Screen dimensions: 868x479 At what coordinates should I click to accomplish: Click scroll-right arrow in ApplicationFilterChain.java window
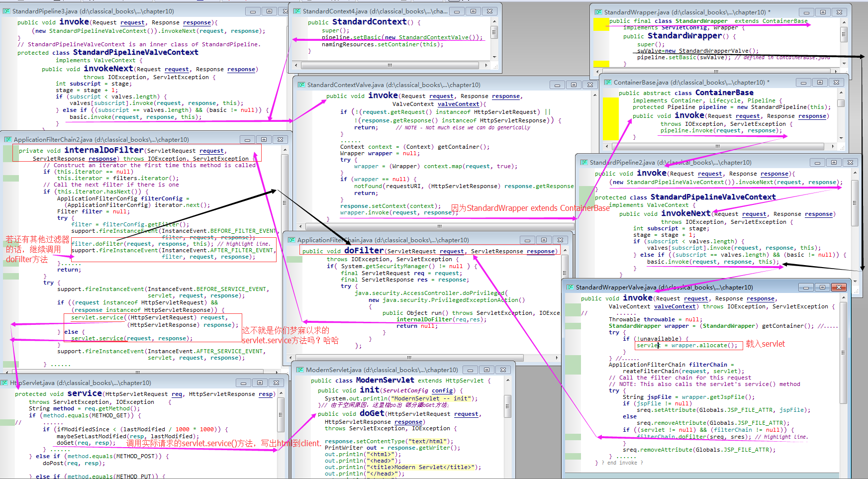tap(558, 358)
